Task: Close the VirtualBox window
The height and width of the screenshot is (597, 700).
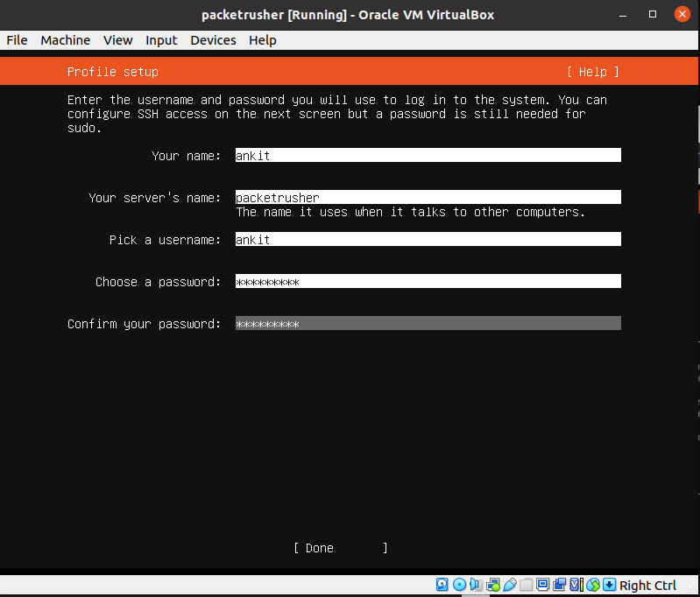Action: 682,14
